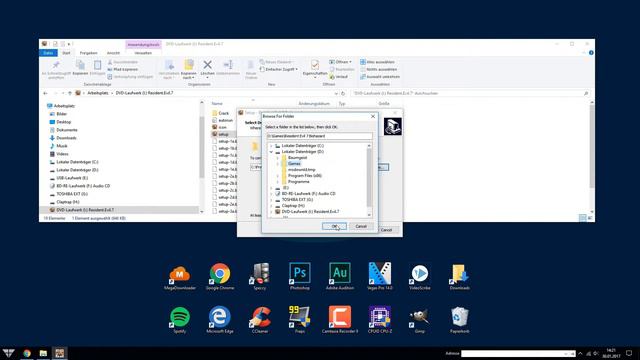Open the Microsoft Edge desktop icon
Image resolution: width=640 pixels, height=360 pixels.
coord(220,320)
